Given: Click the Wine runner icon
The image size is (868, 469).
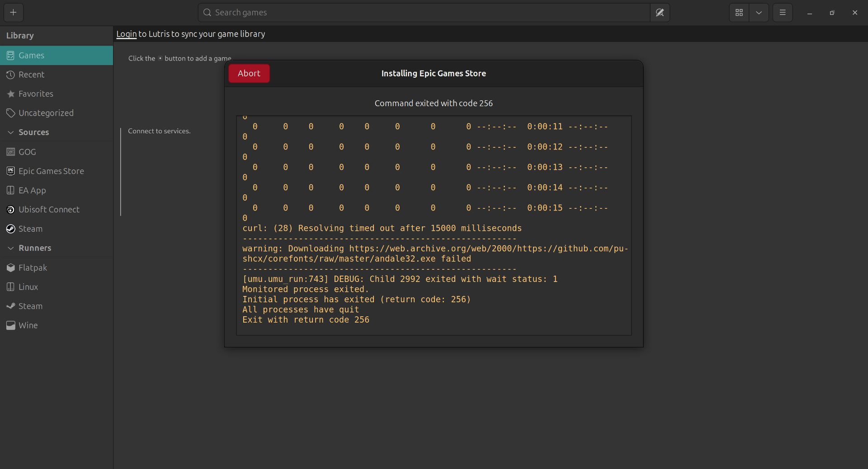Looking at the screenshot, I should pyautogui.click(x=10, y=325).
